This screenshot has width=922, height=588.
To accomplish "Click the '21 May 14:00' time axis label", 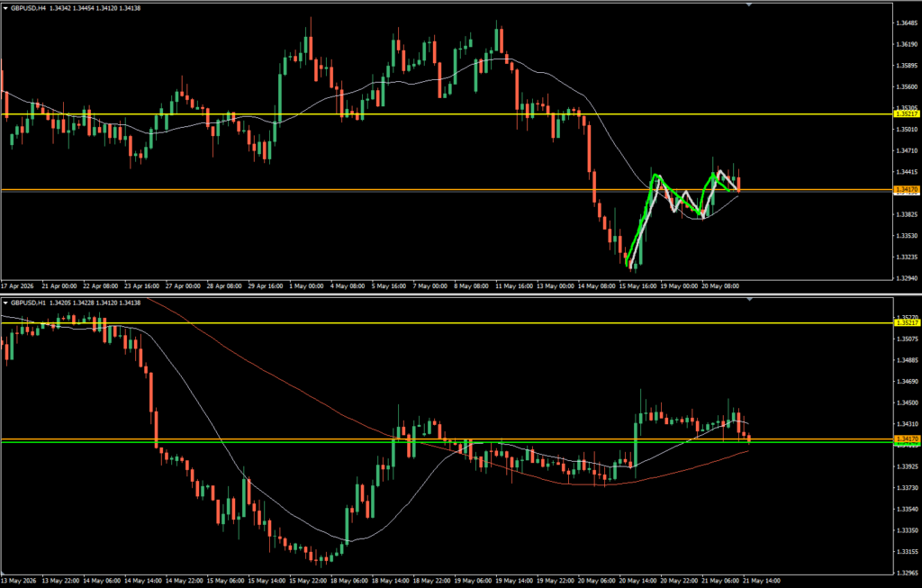I will pos(762,581).
